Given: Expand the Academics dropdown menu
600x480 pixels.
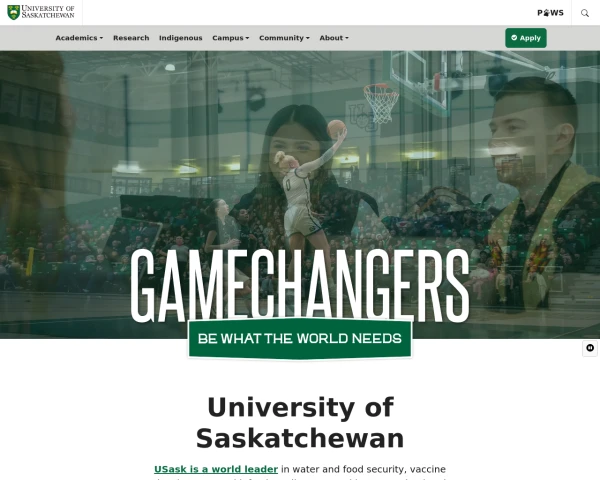Looking at the screenshot, I should click(x=79, y=38).
